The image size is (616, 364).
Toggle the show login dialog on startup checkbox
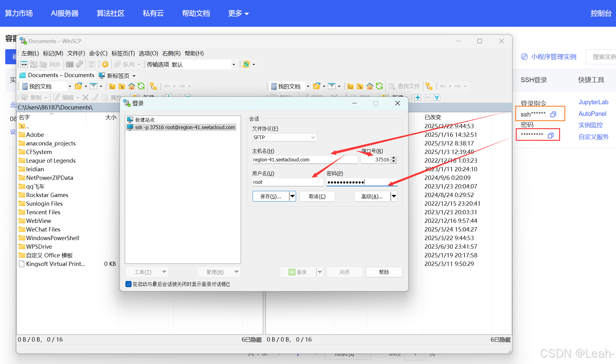pyautogui.click(x=128, y=284)
